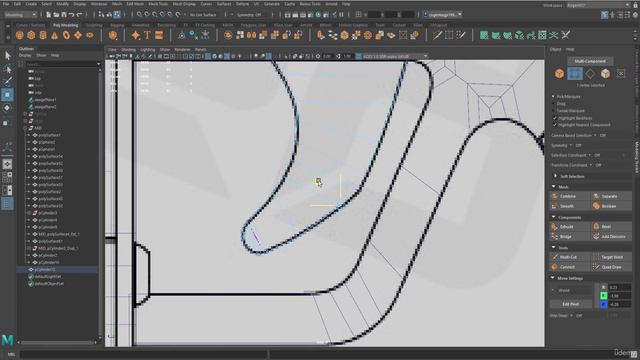The width and height of the screenshot is (640, 360).
Task: Open Transform Constraint dropdown
Action: 576,165
